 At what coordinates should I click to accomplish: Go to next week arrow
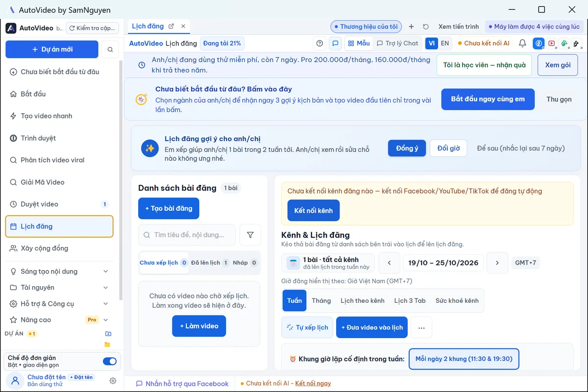(497, 263)
